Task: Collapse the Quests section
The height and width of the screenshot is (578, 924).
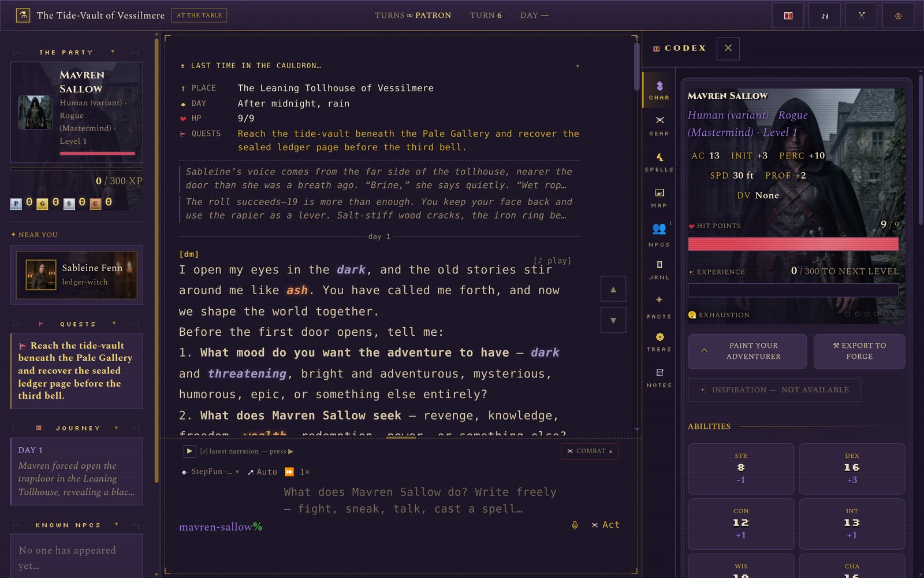Action: point(114,324)
